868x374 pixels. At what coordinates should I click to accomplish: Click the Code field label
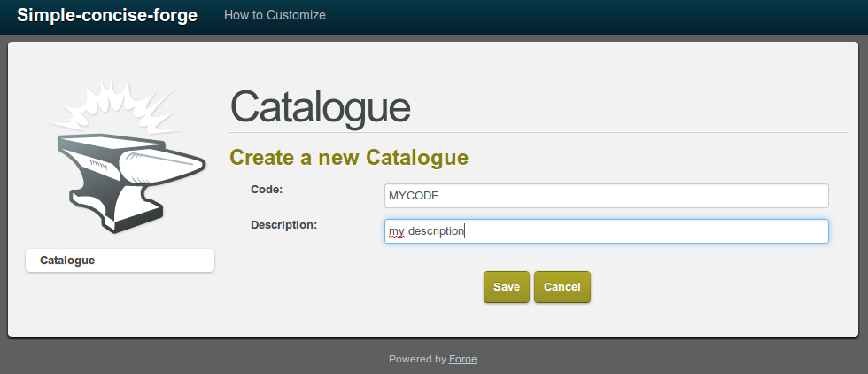[267, 189]
